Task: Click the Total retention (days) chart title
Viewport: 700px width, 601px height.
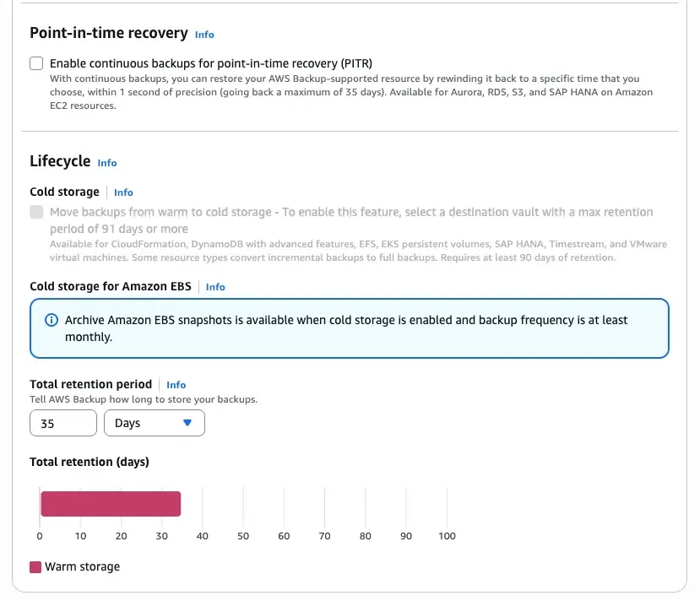Action: pyautogui.click(x=89, y=462)
